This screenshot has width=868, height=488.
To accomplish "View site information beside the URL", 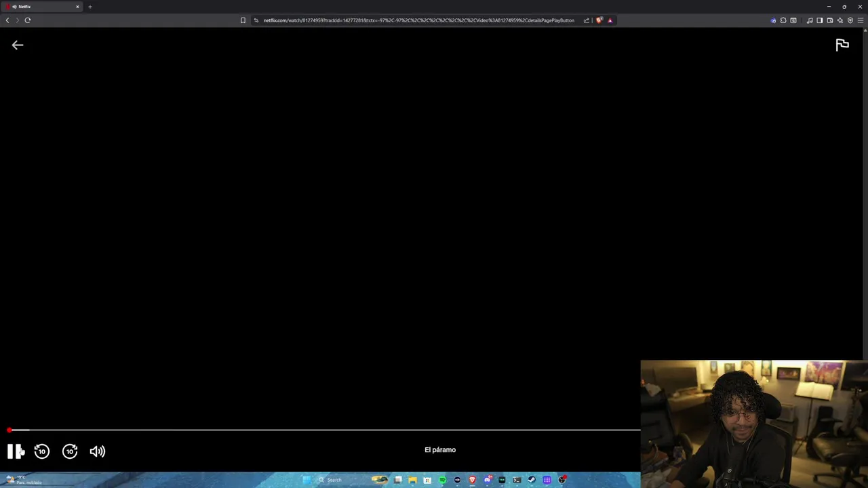I will coord(256,20).
